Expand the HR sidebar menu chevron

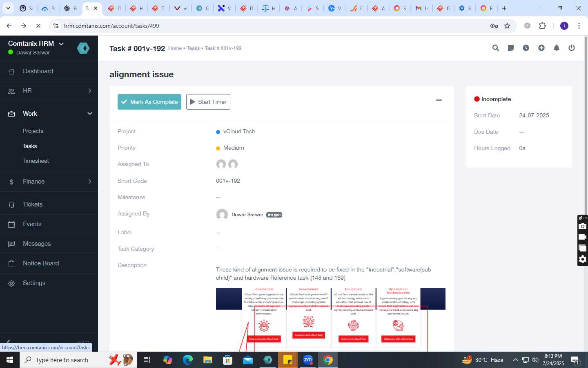coord(90,91)
